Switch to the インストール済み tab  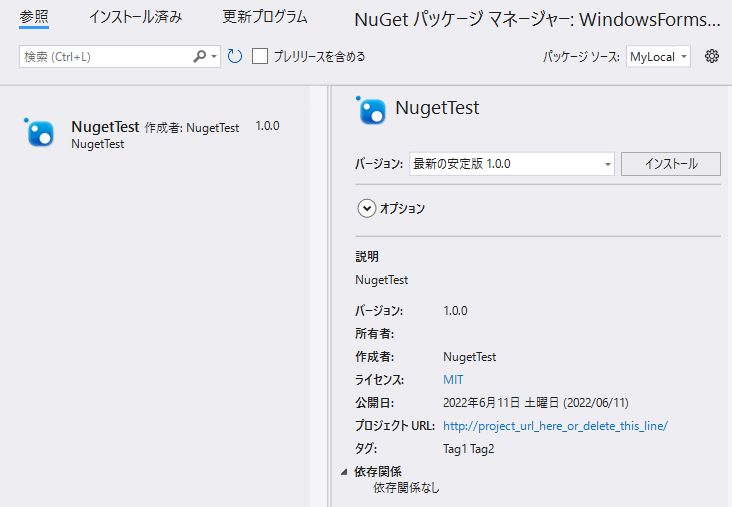[135, 17]
